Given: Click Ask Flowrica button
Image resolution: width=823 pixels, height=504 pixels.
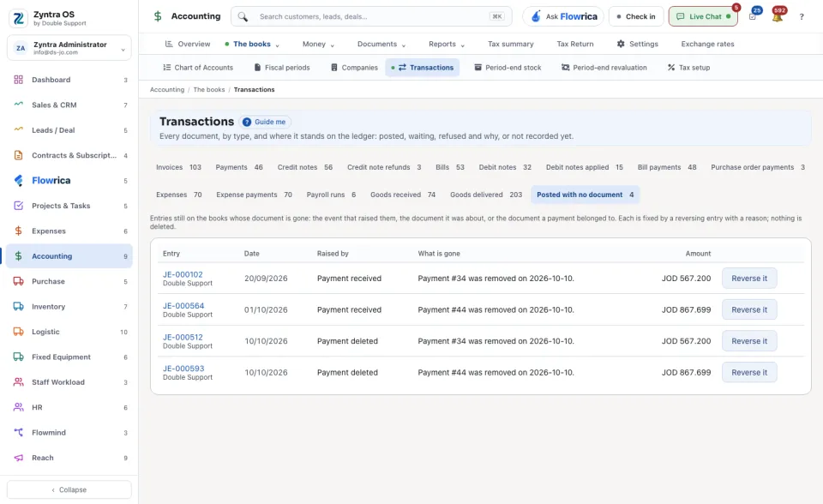Looking at the screenshot, I should [x=563, y=16].
